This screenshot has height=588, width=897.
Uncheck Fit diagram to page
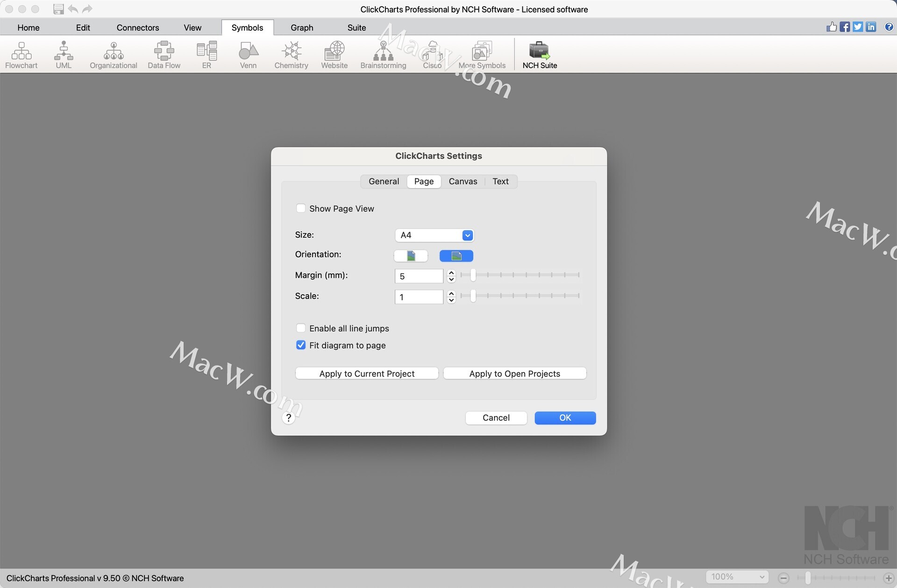pos(301,345)
